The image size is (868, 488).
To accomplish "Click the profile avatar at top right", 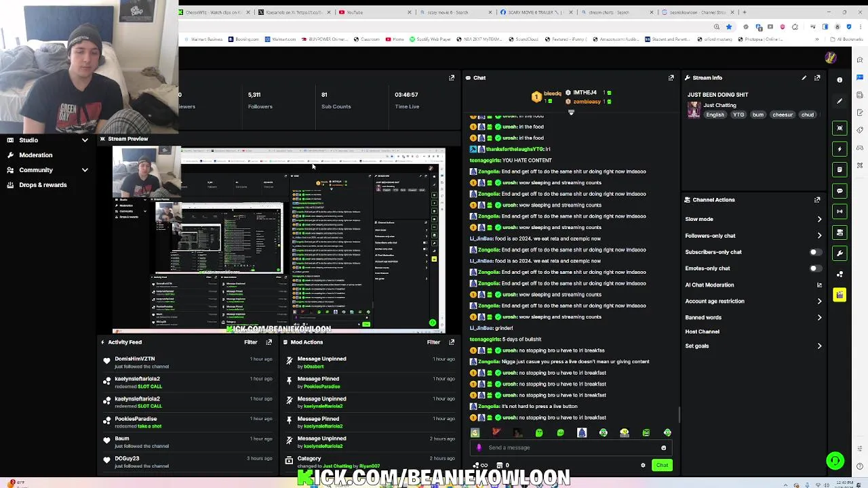I will click(x=831, y=58).
